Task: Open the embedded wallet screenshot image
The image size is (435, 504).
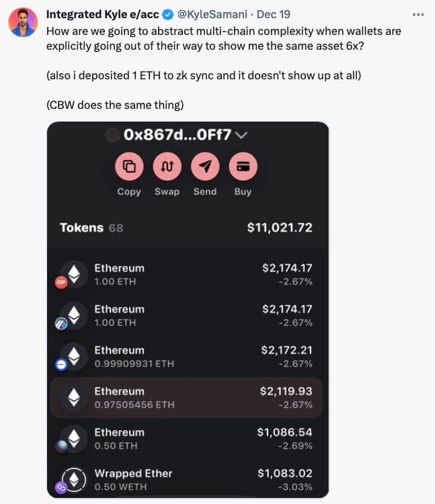Action: pyautogui.click(x=188, y=310)
